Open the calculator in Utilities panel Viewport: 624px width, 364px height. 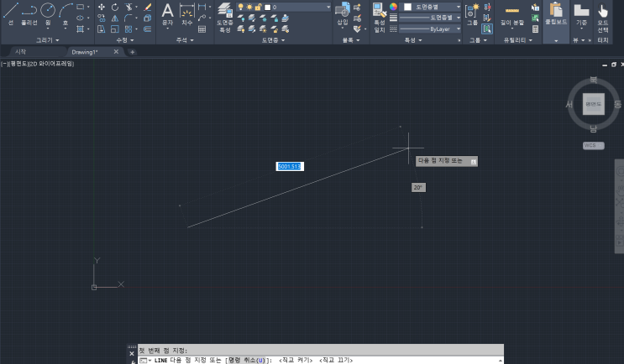535,29
